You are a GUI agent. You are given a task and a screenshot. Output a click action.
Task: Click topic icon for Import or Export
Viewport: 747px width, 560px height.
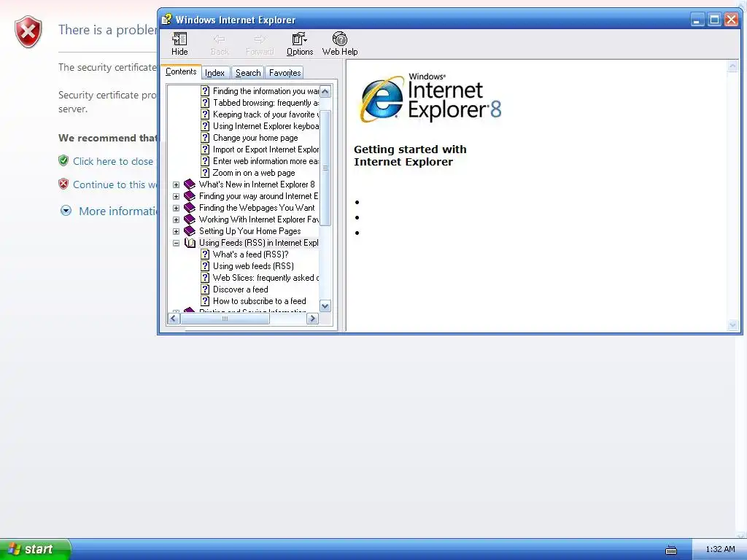[x=205, y=149]
